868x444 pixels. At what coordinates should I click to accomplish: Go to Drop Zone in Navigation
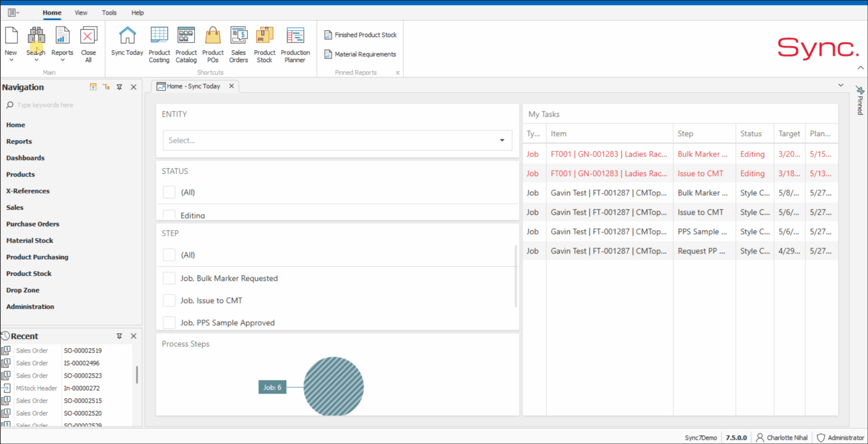pos(23,290)
